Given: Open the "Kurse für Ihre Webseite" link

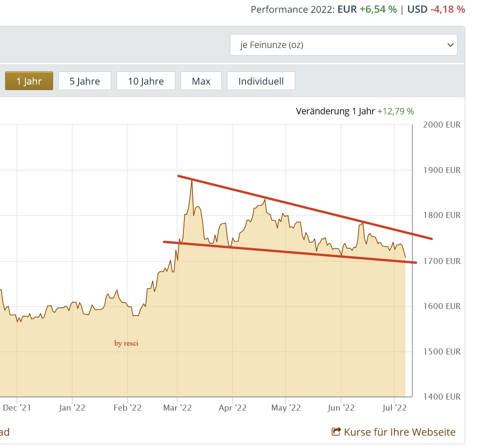Looking at the screenshot, I should [399, 432].
